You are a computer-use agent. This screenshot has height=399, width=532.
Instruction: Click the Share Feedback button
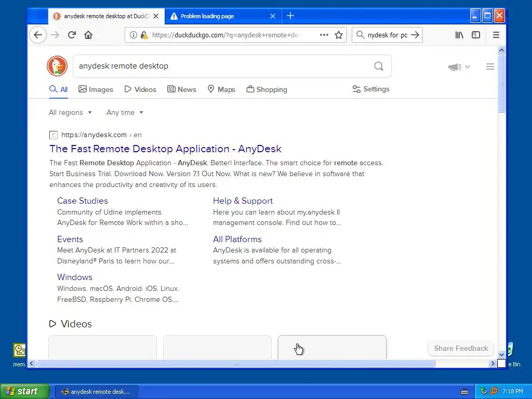click(461, 348)
